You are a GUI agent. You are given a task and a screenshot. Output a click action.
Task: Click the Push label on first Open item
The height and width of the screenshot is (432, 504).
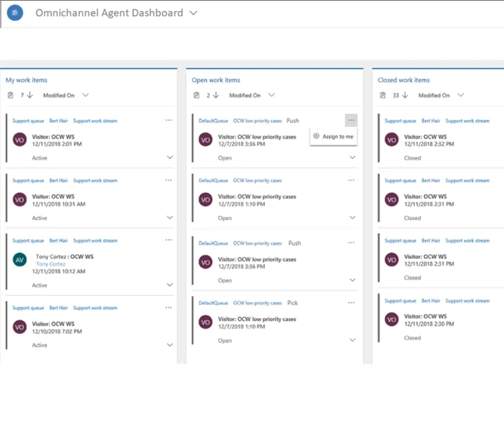pos(293,121)
